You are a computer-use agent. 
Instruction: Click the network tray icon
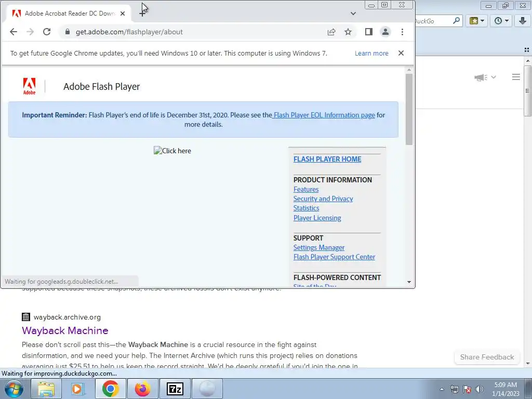[454, 389]
